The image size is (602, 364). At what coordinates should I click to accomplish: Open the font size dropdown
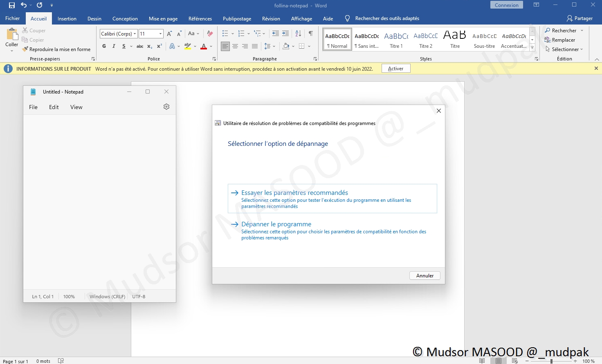point(160,34)
